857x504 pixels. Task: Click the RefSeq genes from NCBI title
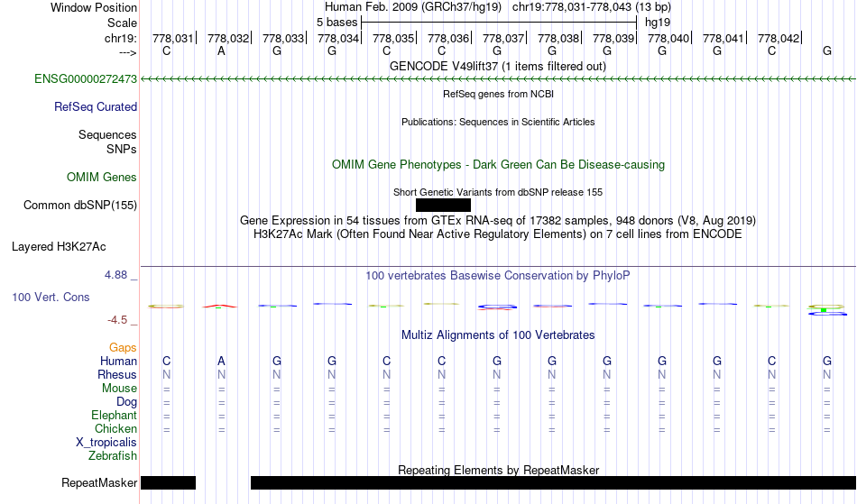point(499,94)
